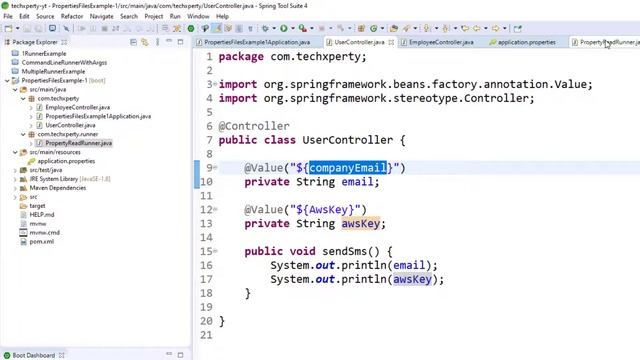Open the Project menu

point(153,16)
